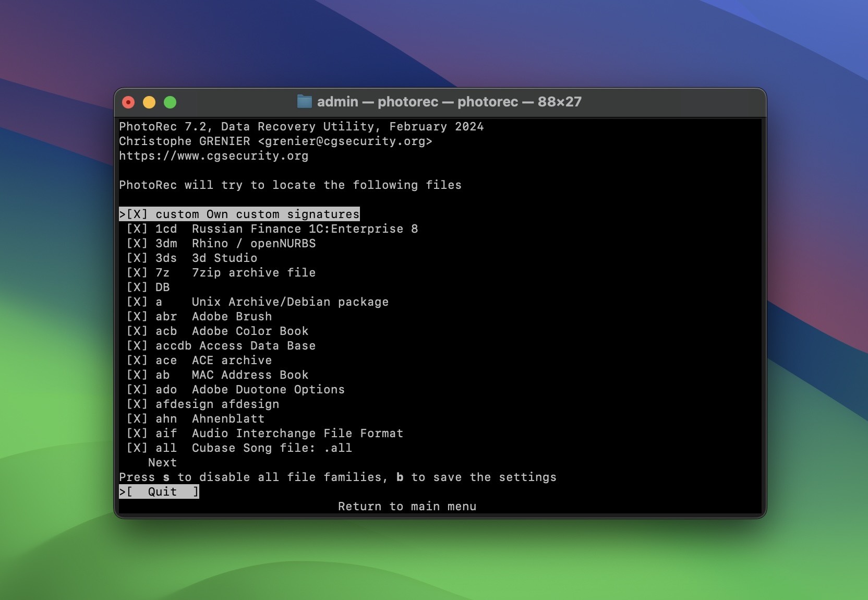This screenshot has width=868, height=600.
Task: Click the PhotoRec 7.2 version header line
Action: click(x=302, y=127)
